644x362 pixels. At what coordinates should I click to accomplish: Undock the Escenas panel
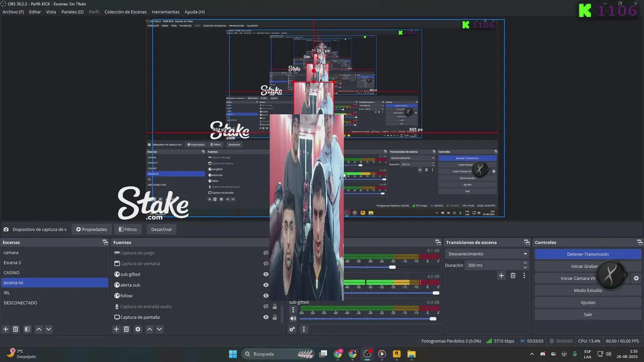(105, 242)
